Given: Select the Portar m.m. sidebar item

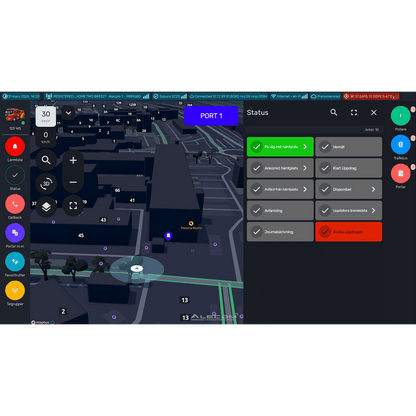Looking at the screenshot, I should click(15, 235).
